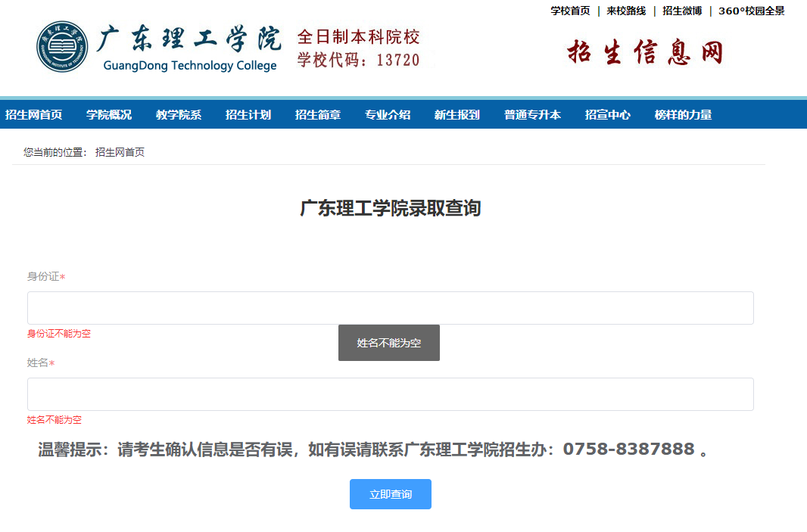
Task: Submit with the 立即查询 button
Action: pyautogui.click(x=391, y=494)
